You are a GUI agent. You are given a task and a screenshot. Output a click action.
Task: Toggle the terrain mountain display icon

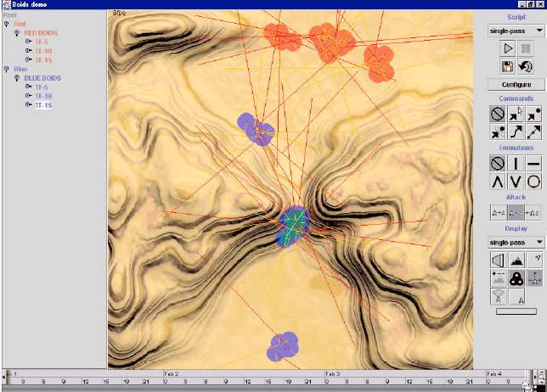click(x=516, y=260)
